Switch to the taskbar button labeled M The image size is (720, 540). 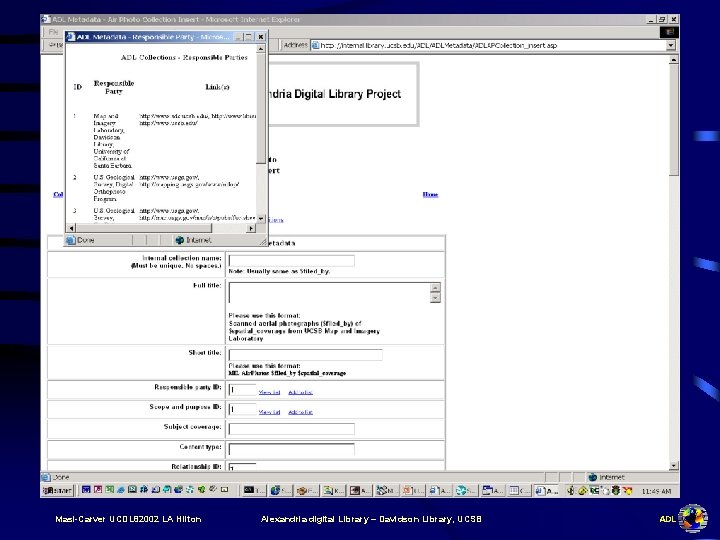tap(386, 490)
